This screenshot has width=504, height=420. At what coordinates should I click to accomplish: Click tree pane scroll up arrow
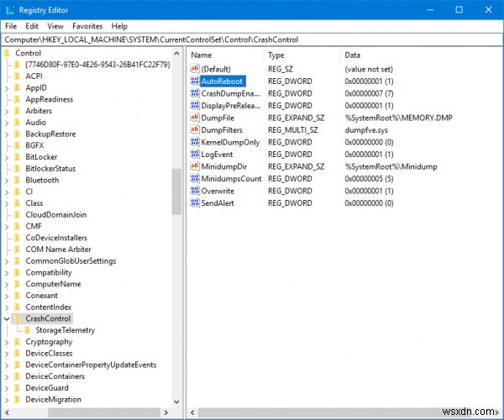point(176,54)
